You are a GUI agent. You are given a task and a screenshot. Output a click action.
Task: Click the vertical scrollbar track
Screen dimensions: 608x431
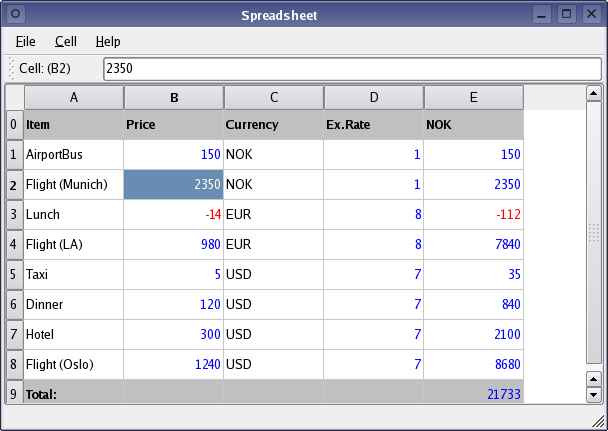click(593, 233)
